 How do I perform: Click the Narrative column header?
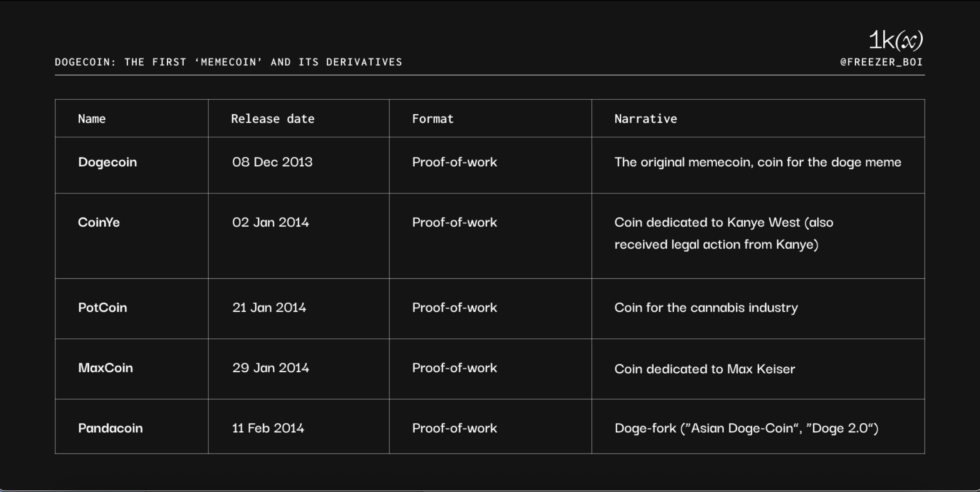[646, 119]
